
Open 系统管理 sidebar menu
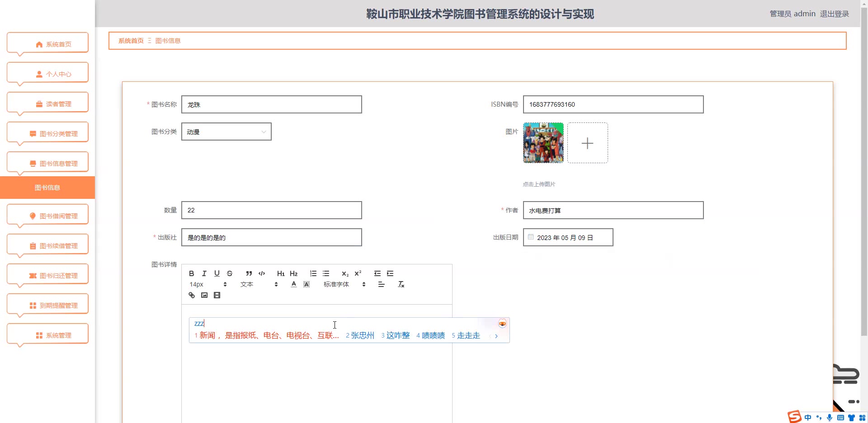[x=47, y=335]
